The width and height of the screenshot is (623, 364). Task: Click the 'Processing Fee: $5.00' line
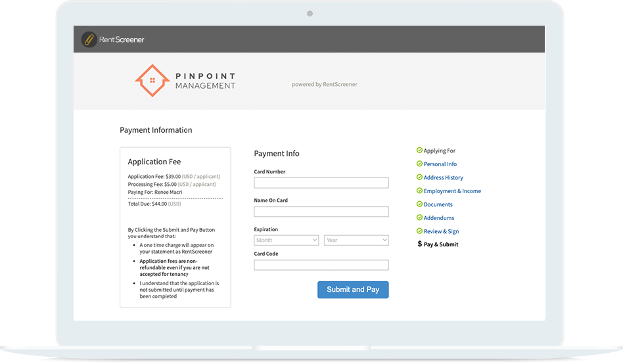[x=172, y=185]
